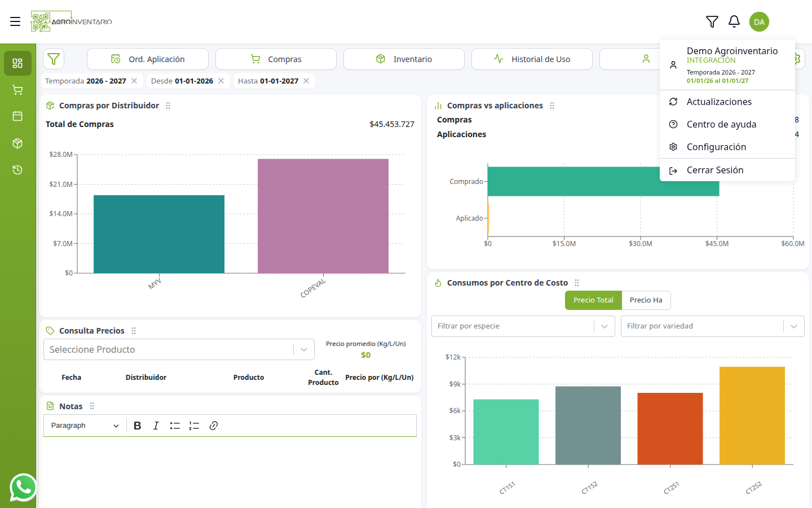
Task: Open the hamburger menu
Action: (x=15, y=21)
